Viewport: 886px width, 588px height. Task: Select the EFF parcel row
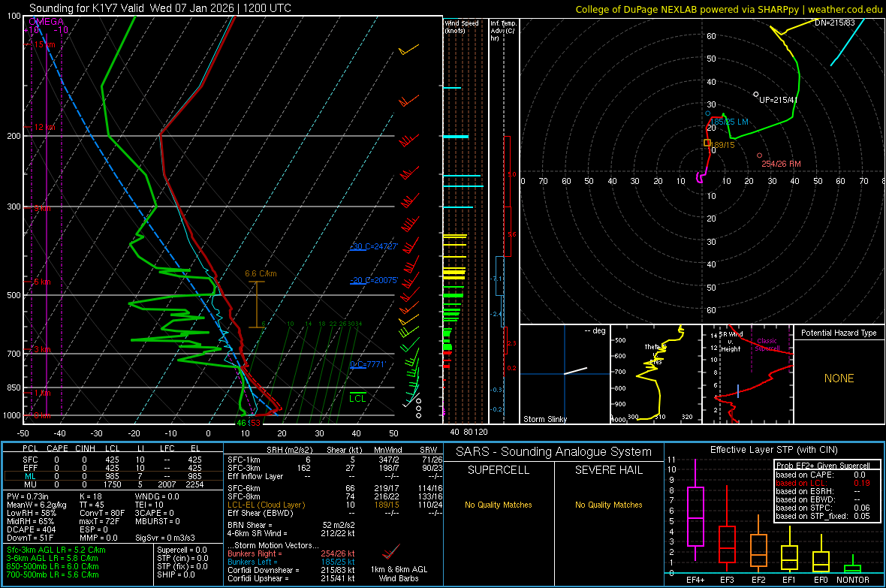coord(113,468)
